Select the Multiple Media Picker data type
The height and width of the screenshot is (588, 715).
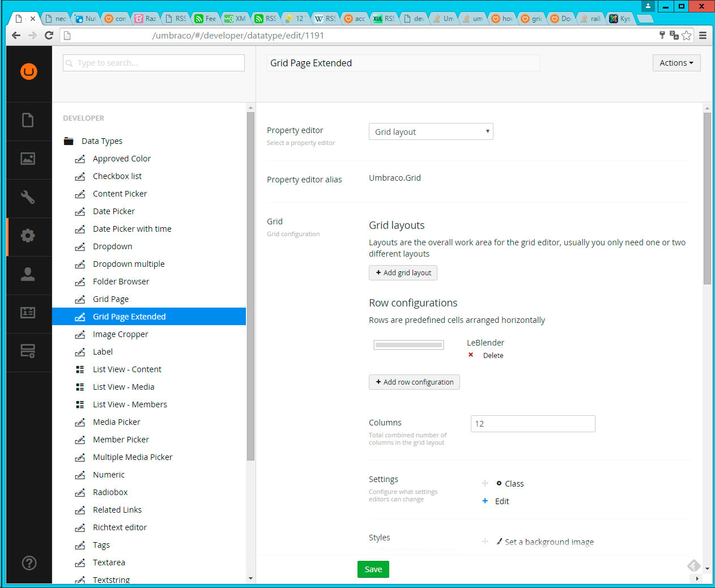[x=133, y=457]
